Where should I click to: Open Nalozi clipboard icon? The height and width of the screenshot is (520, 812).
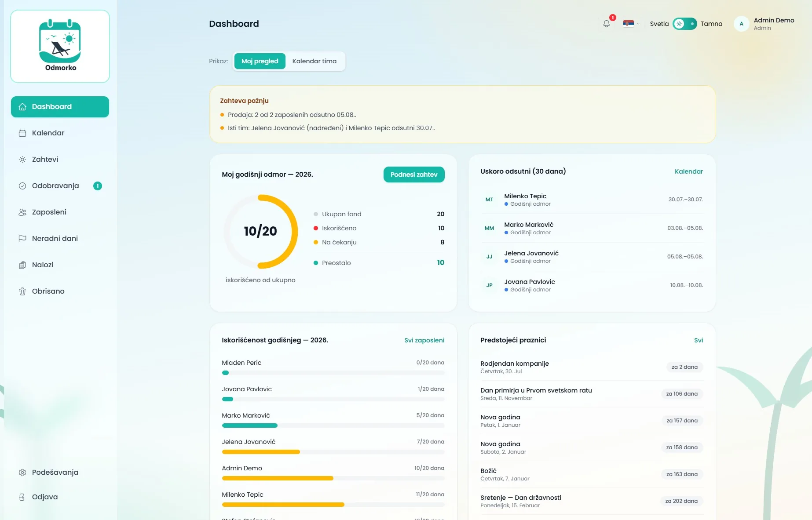point(22,265)
